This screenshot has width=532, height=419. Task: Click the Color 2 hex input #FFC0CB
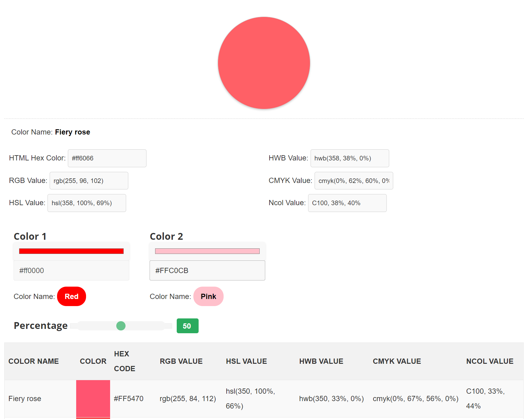[x=207, y=271]
